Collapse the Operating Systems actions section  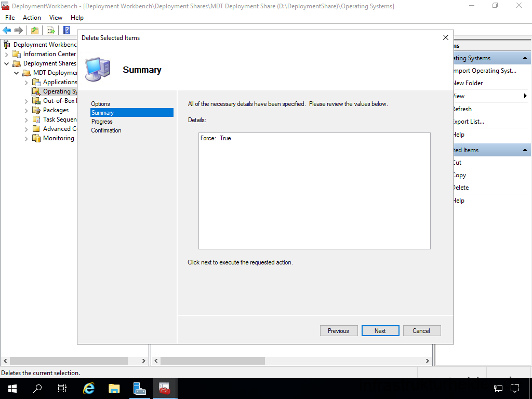click(525, 58)
